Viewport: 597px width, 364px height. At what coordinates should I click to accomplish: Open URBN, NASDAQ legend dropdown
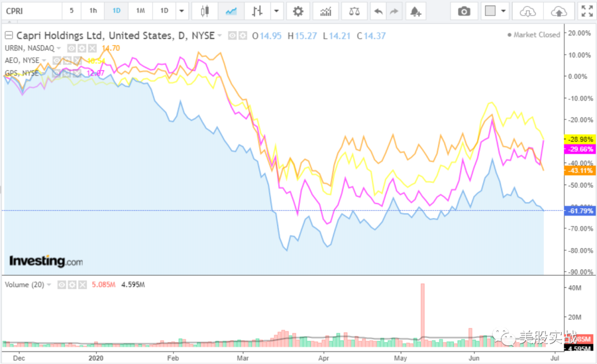click(x=59, y=48)
